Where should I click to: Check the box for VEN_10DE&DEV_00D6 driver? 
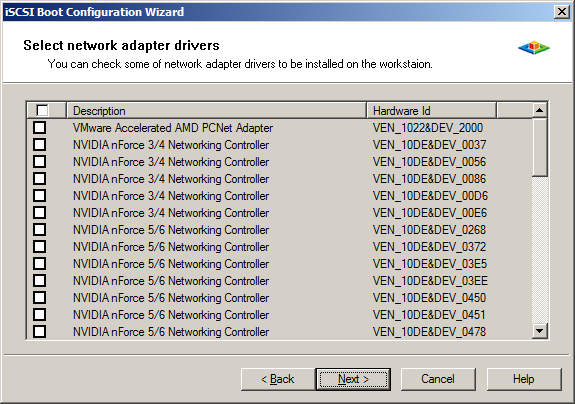pos(40,195)
